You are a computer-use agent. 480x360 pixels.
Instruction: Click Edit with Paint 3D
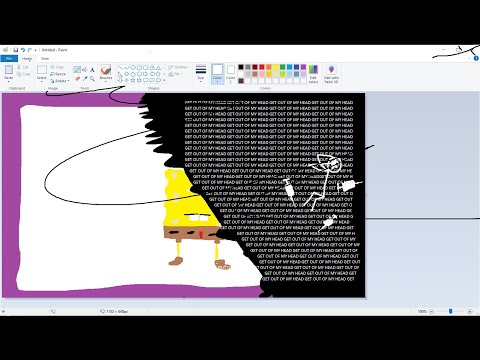(331, 73)
